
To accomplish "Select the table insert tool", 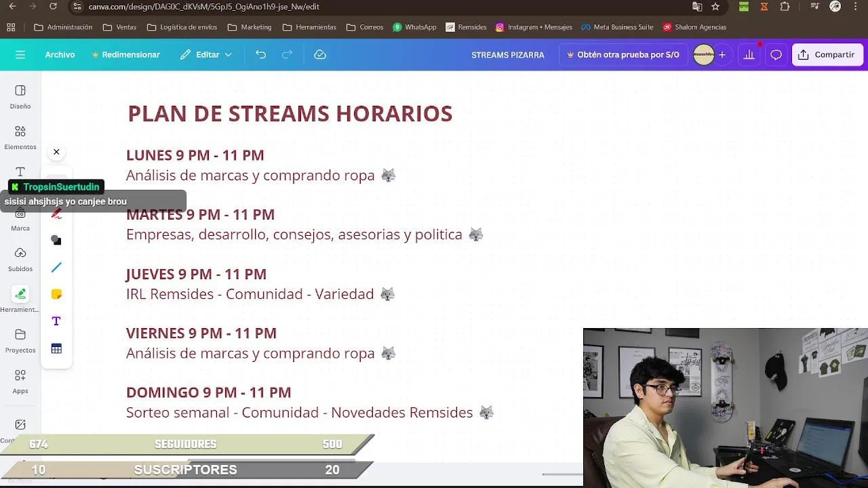I will pos(56,348).
